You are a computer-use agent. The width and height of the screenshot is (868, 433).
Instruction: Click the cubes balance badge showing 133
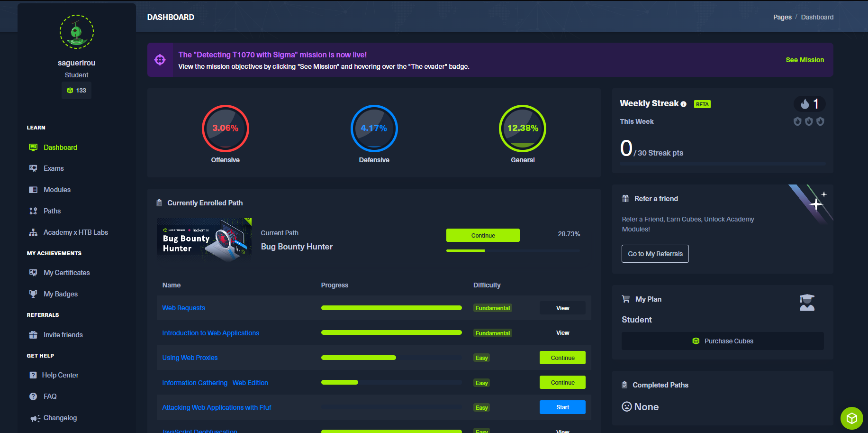(76, 91)
